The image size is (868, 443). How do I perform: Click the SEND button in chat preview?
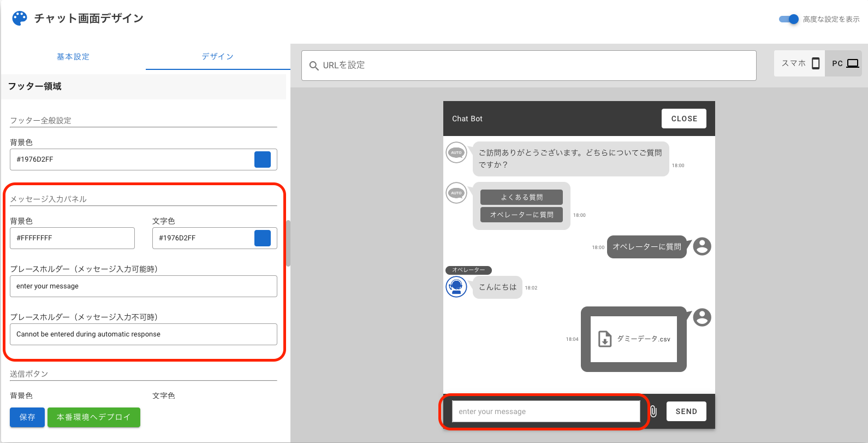coord(686,411)
